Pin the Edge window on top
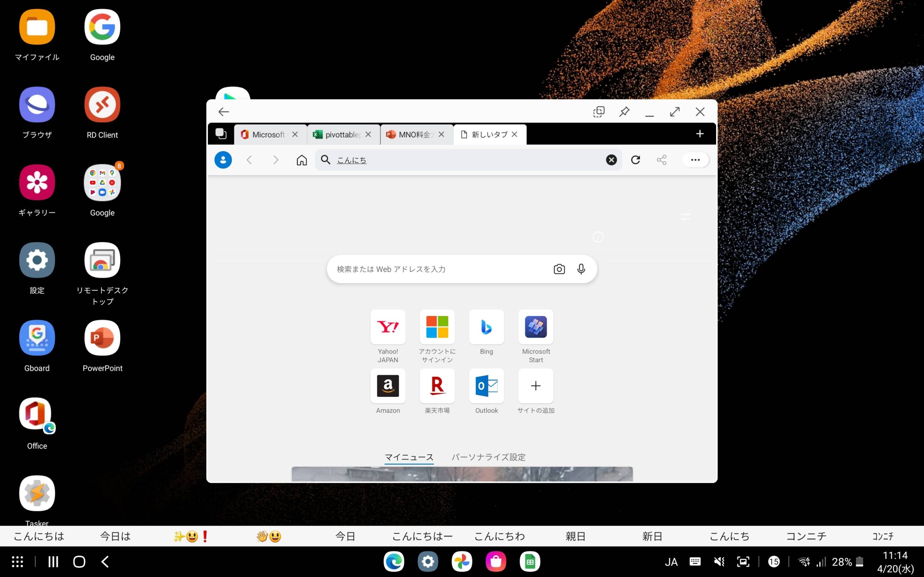The width and height of the screenshot is (924, 577). tap(624, 112)
